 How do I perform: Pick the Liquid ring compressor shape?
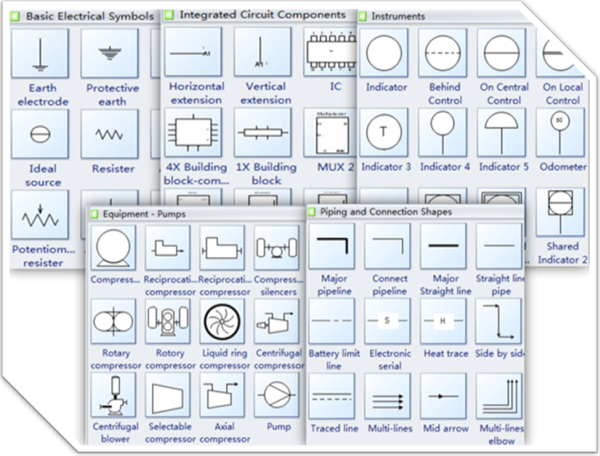[223, 322]
